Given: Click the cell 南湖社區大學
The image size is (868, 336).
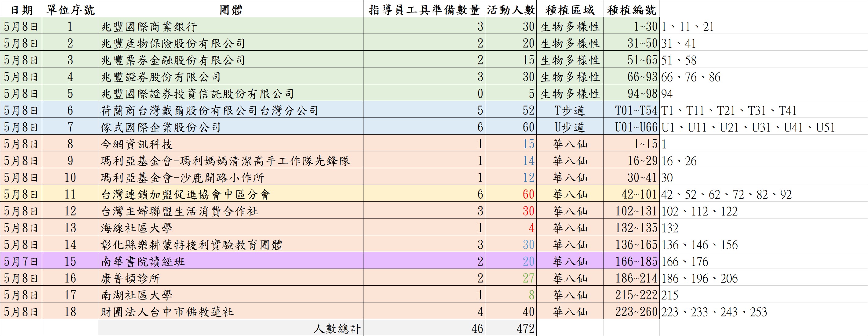Looking at the screenshot, I should pos(231,294).
